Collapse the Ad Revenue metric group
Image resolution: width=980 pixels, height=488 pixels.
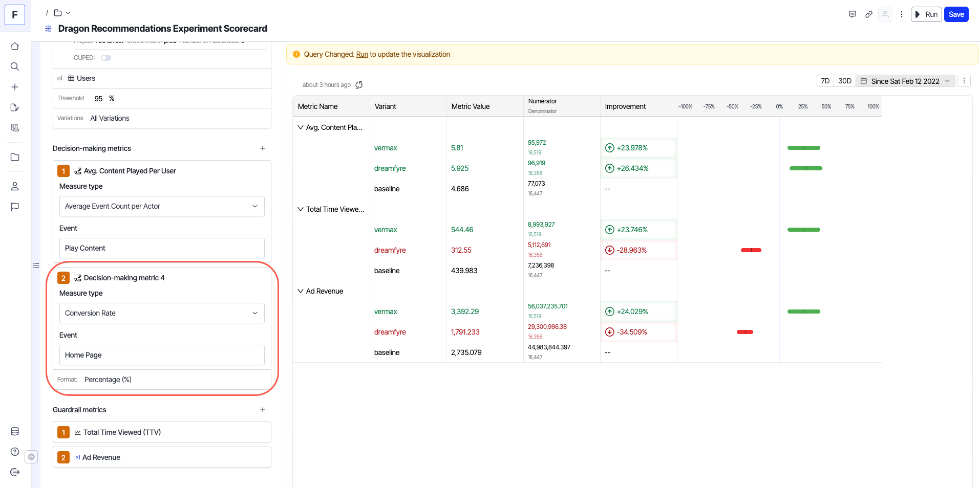301,291
